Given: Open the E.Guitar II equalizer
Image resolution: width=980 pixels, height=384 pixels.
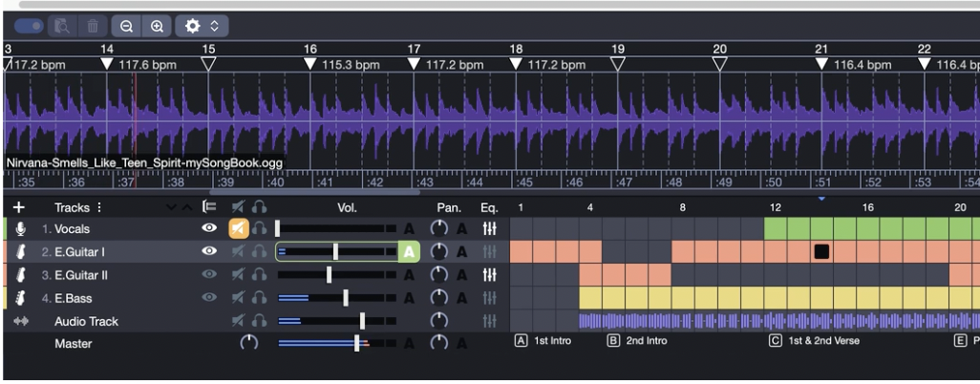Looking at the screenshot, I should [x=490, y=275].
